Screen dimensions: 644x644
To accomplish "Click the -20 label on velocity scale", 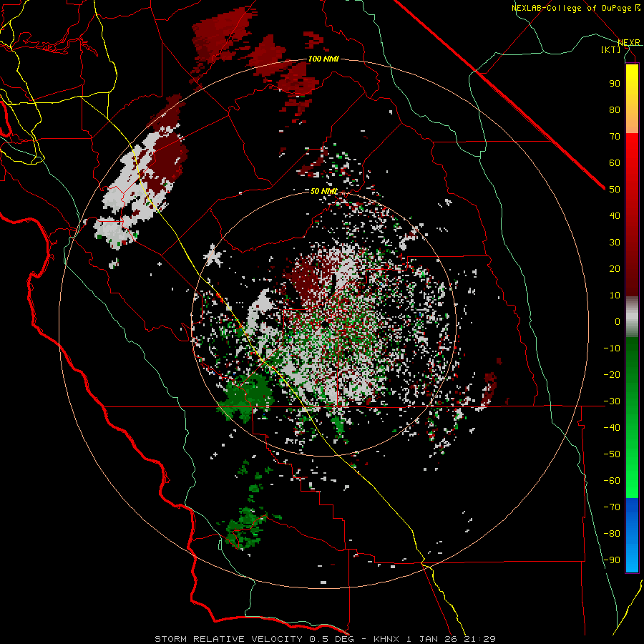I will (612, 374).
